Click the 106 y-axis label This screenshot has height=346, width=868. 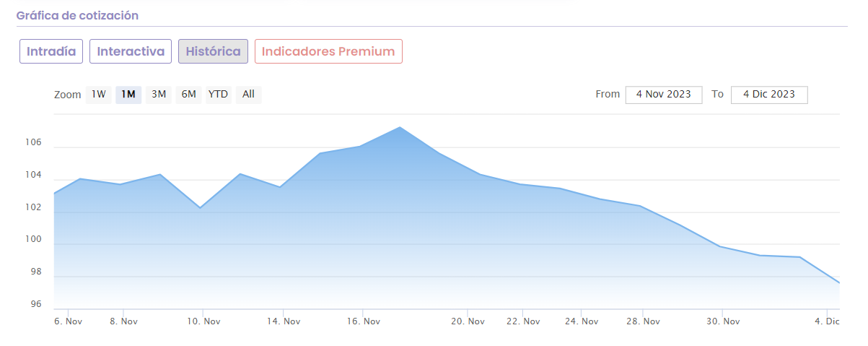(35, 144)
